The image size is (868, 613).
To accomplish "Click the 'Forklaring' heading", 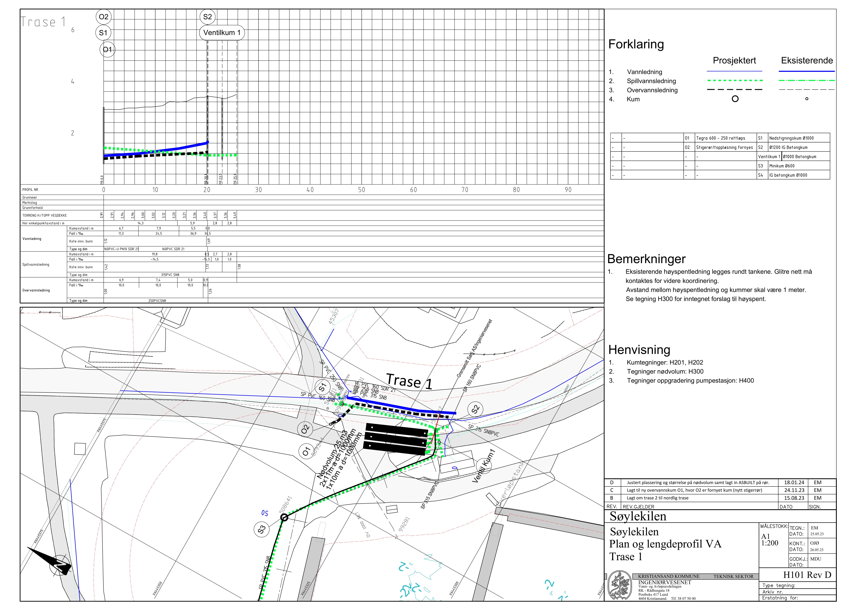I will [x=636, y=44].
